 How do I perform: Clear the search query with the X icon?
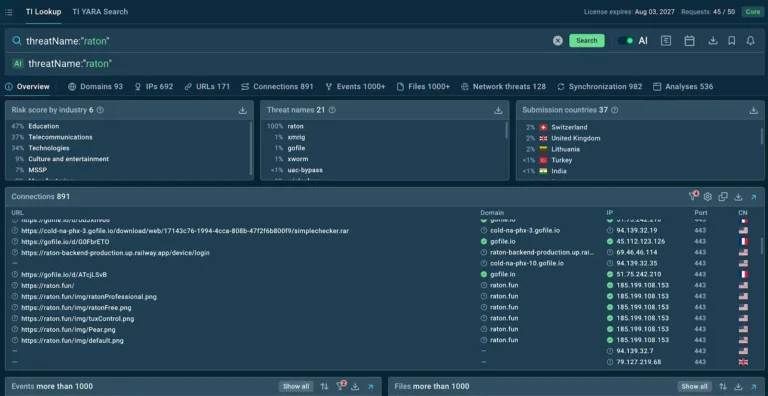(558, 41)
